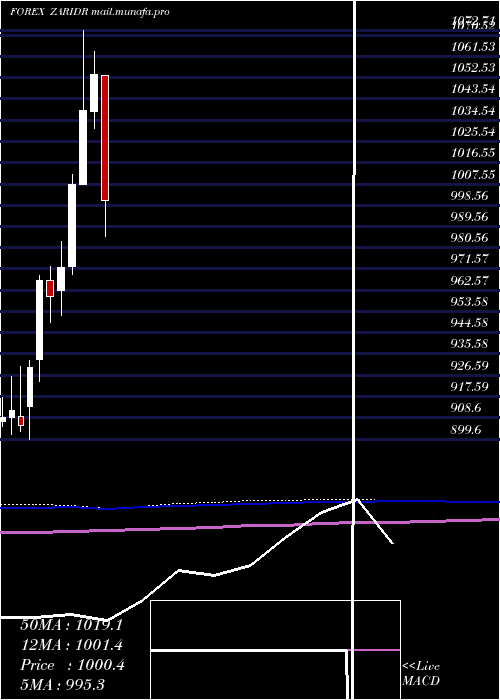Click the 12MA : 1001.4 reading
500x700 pixels.
coord(71,645)
